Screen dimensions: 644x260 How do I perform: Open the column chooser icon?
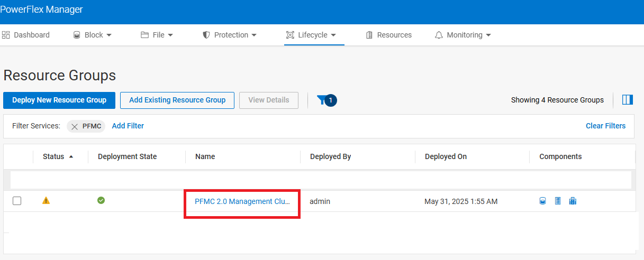point(628,100)
